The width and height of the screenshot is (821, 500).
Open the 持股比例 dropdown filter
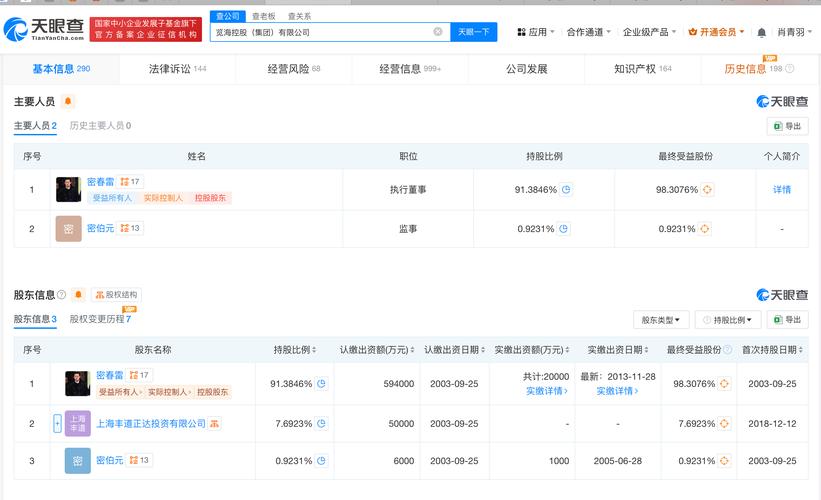(x=728, y=320)
